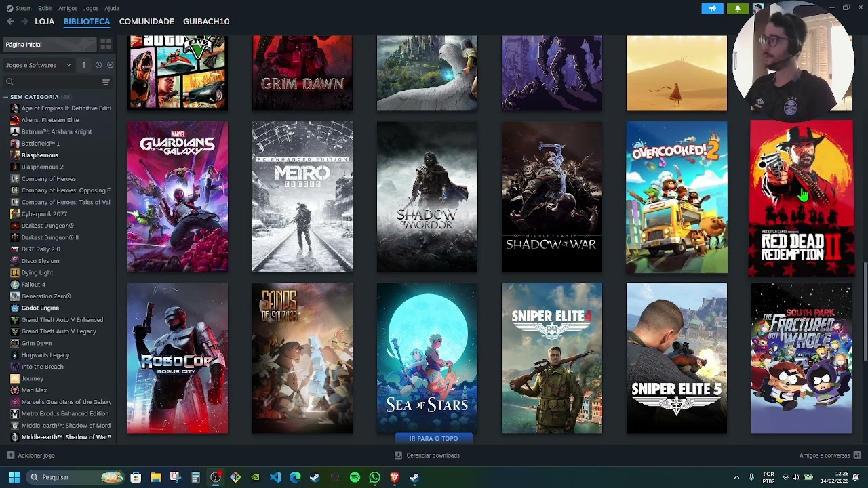Open Brave browser from the taskbar
Viewport: 868px width, 488px height.
tap(395, 477)
